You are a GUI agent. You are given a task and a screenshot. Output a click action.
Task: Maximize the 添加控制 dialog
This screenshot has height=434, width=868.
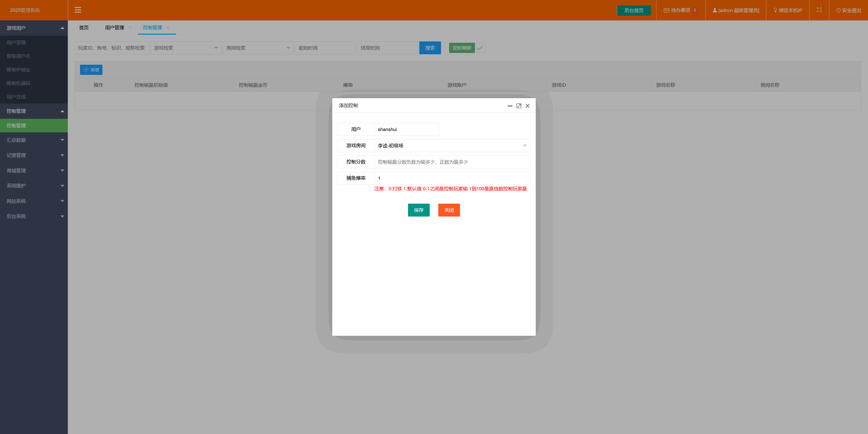519,106
